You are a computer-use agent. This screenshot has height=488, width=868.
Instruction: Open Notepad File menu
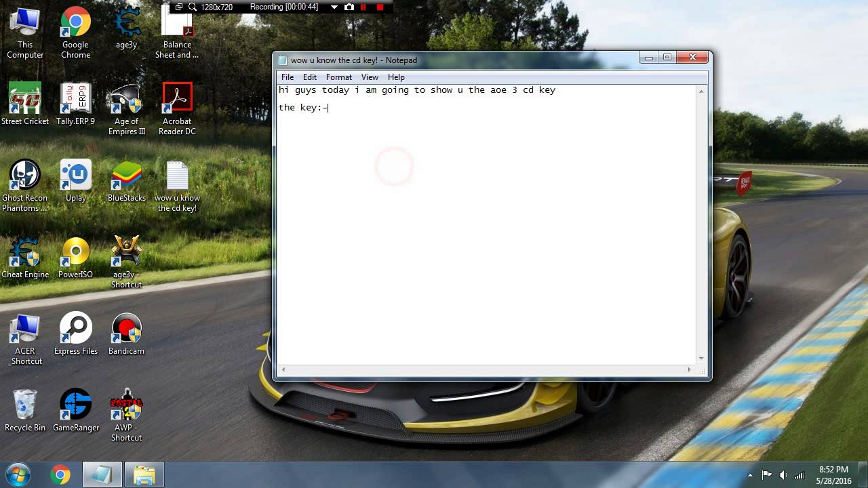(288, 77)
